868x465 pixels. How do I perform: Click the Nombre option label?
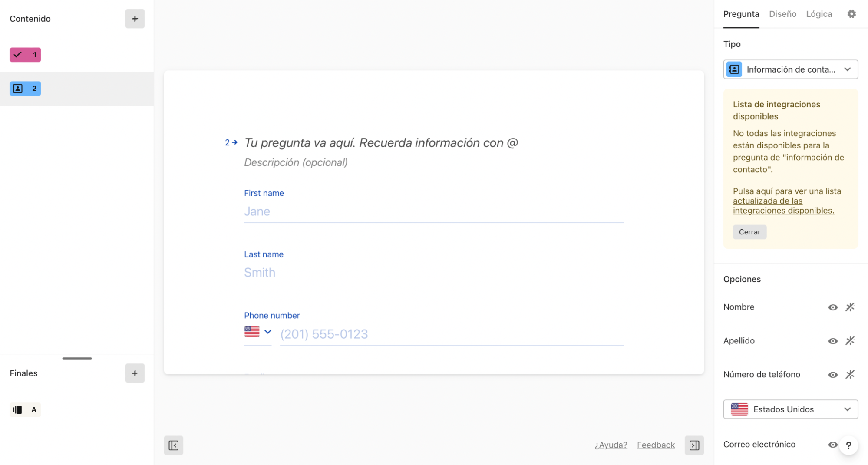click(x=739, y=307)
